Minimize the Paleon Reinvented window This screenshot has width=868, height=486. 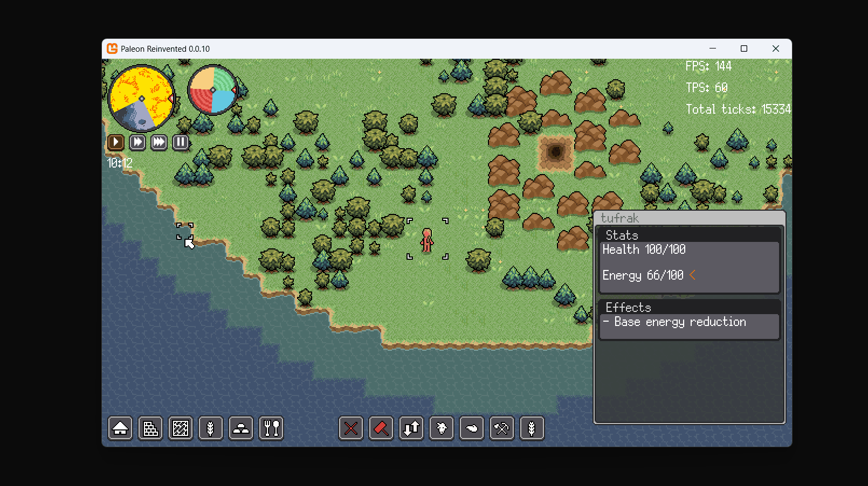click(x=713, y=48)
